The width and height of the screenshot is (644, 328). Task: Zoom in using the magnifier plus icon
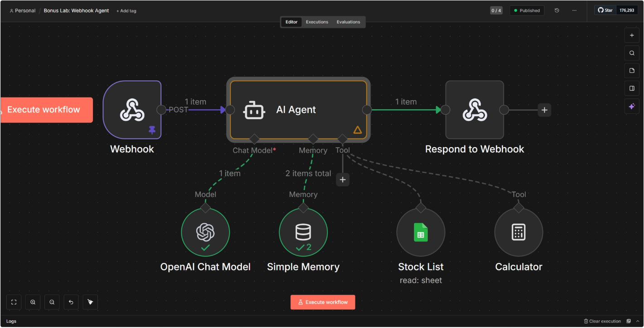tap(33, 302)
